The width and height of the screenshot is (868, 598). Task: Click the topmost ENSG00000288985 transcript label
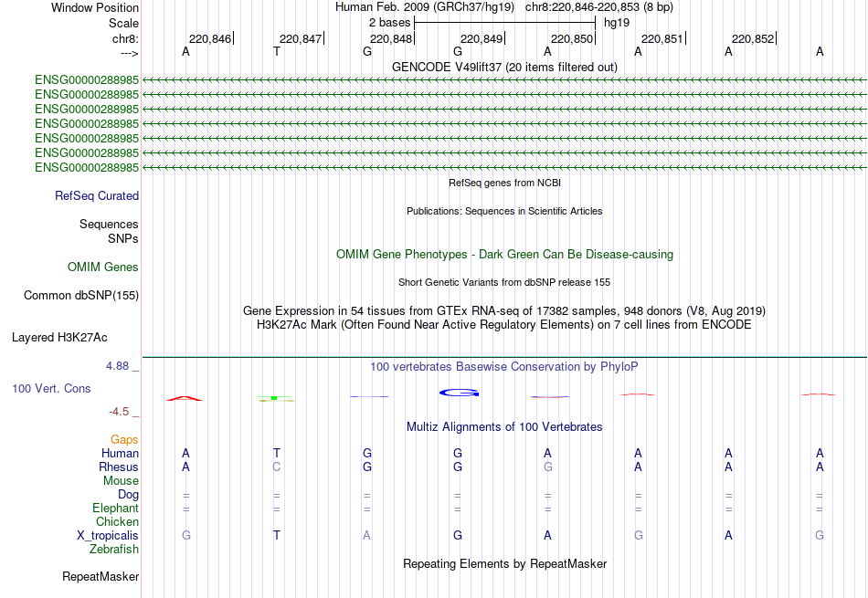(x=87, y=80)
